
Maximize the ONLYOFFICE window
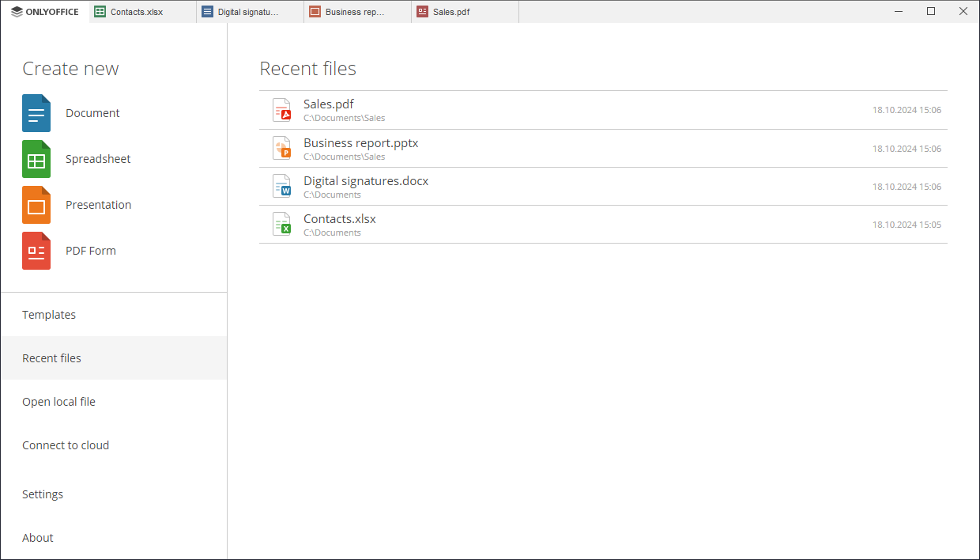click(x=931, y=11)
